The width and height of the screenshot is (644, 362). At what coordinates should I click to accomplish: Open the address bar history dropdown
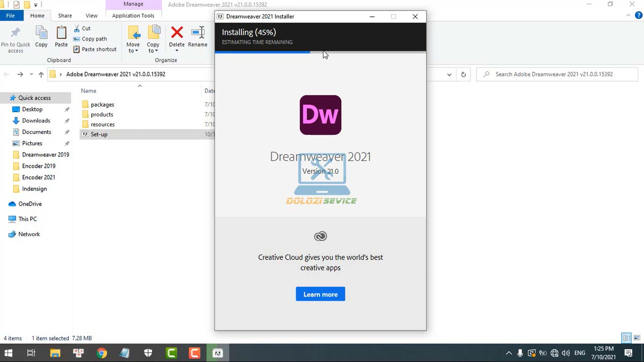[x=449, y=74]
